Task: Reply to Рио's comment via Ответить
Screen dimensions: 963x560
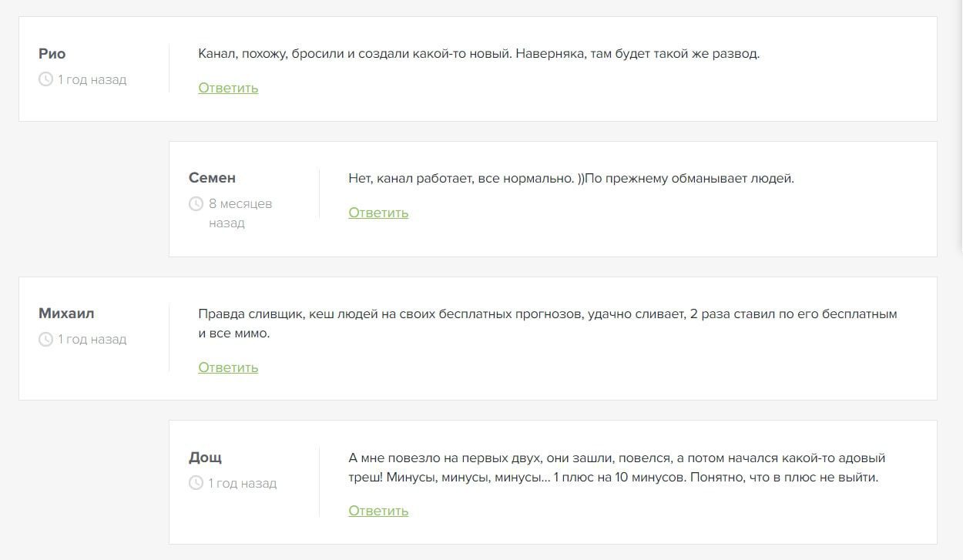Action: pos(228,88)
